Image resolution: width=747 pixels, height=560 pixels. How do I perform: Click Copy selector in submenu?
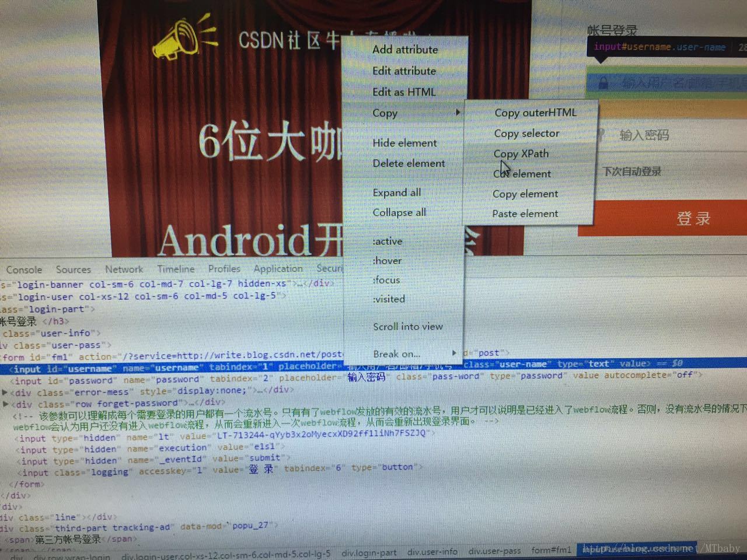click(526, 134)
